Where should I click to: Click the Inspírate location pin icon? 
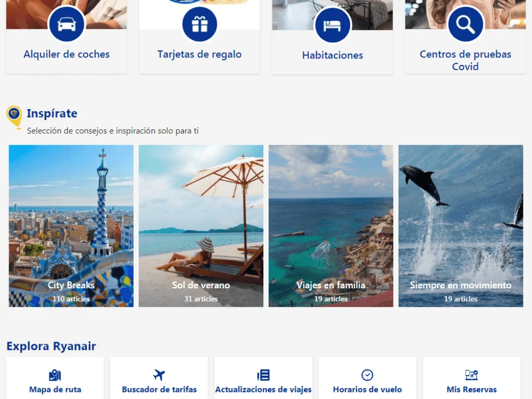(x=14, y=117)
